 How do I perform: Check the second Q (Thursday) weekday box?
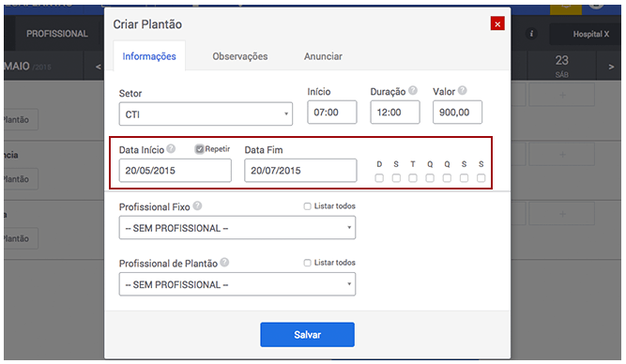click(x=447, y=178)
